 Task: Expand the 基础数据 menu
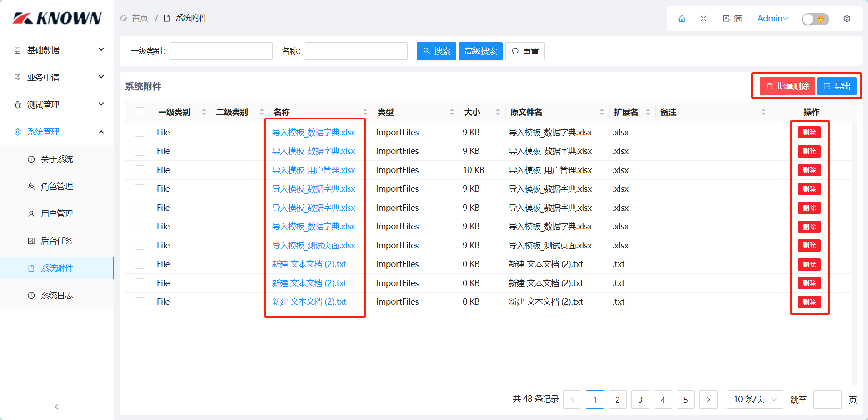tap(57, 50)
